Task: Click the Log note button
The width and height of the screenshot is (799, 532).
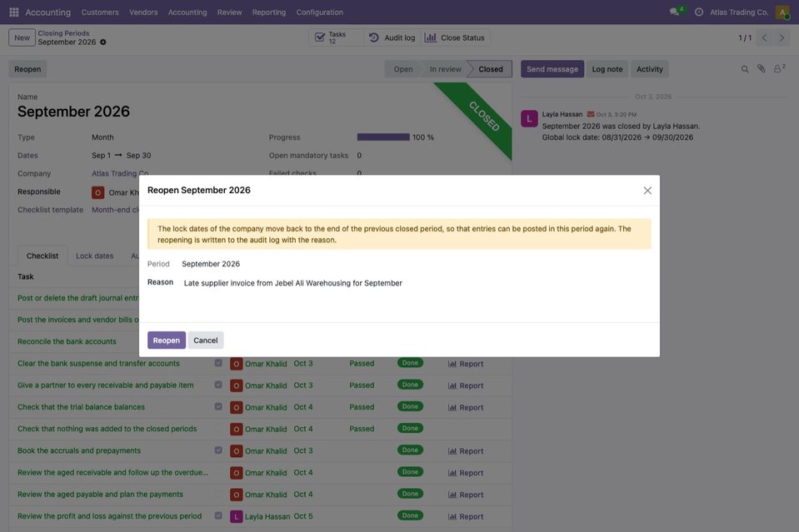Action: click(x=607, y=69)
